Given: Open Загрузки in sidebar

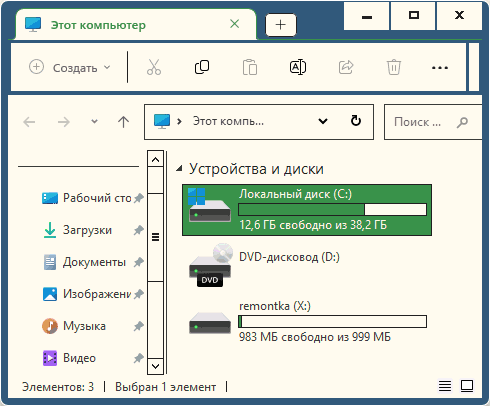Looking at the screenshot, I should [x=78, y=230].
